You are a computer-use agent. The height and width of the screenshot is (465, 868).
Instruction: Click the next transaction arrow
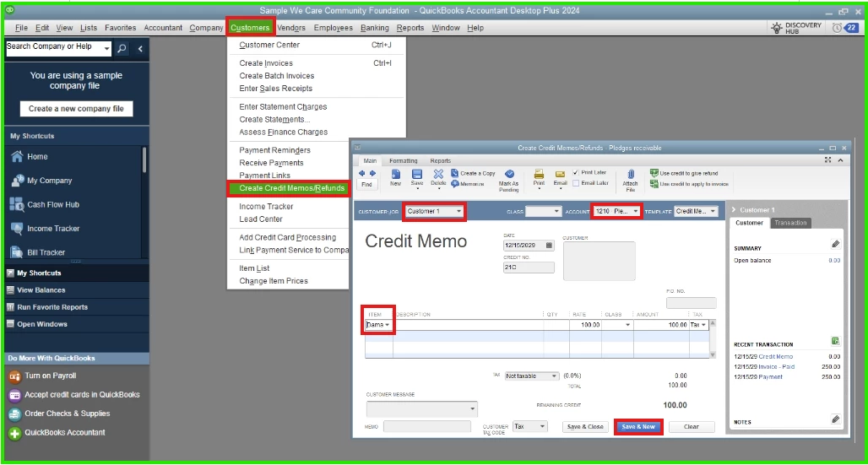[x=372, y=173]
